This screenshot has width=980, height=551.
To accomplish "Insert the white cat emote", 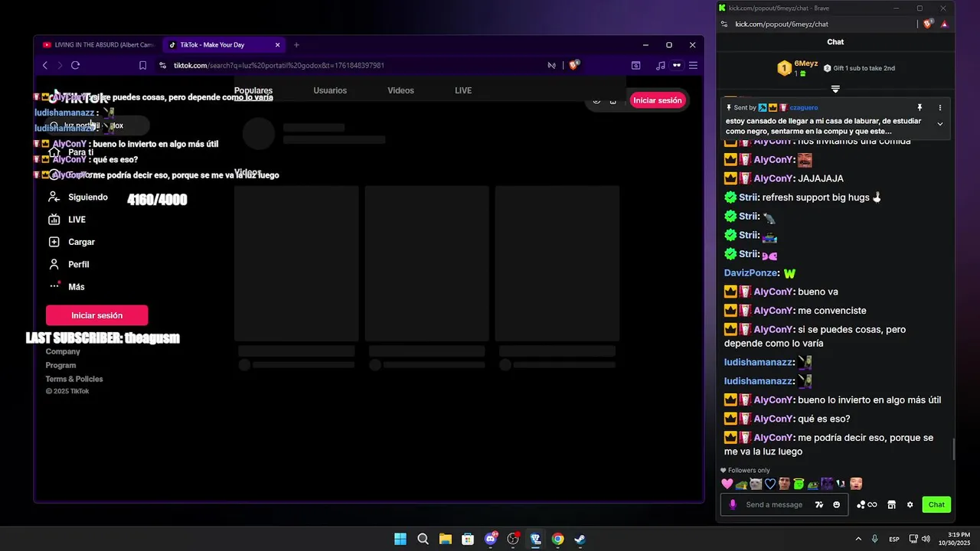I will (x=756, y=484).
